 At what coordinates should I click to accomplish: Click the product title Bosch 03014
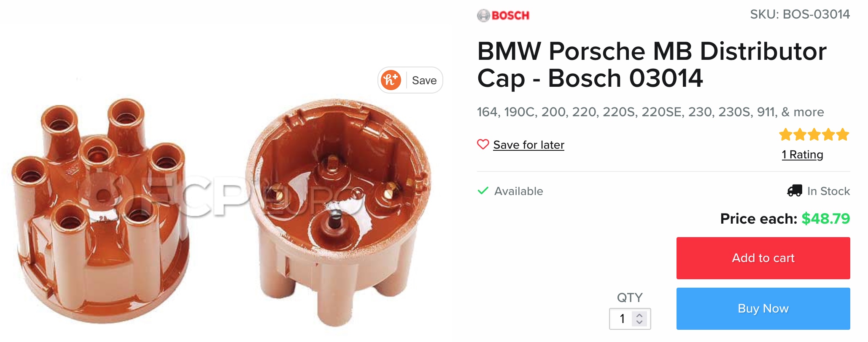coord(652,64)
